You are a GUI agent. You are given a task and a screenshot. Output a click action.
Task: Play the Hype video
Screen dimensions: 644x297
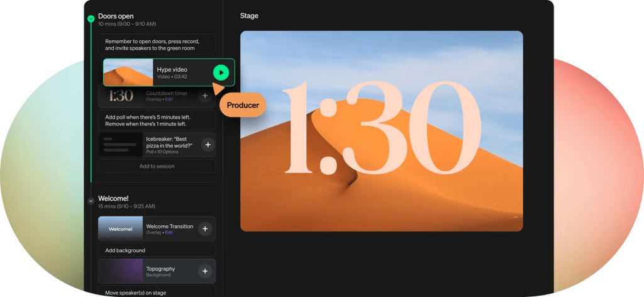tap(221, 73)
